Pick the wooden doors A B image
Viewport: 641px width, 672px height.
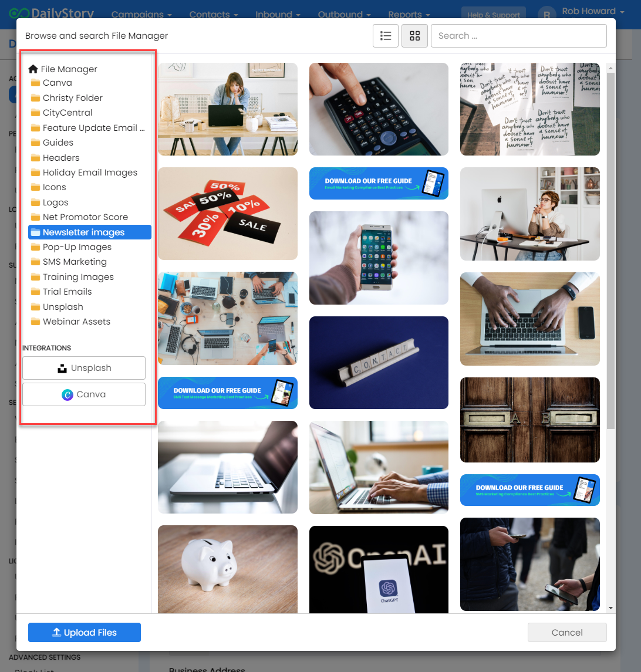(x=530, y=420)
